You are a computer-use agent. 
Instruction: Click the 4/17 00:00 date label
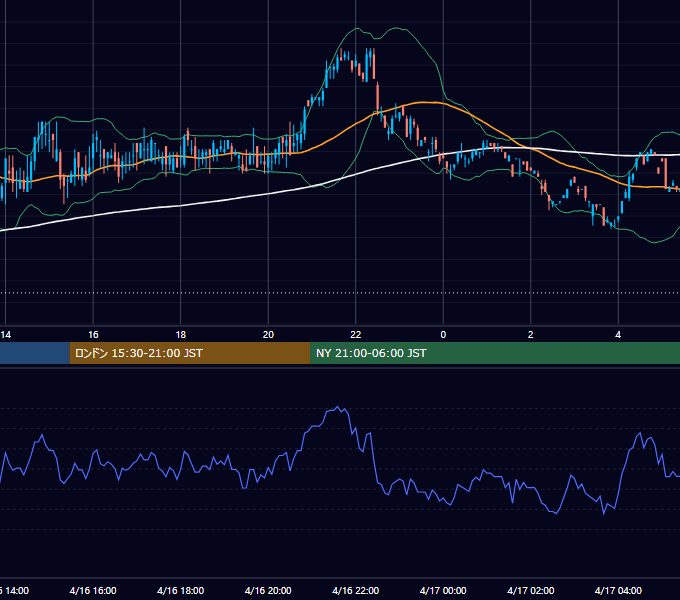pos(443,590)
